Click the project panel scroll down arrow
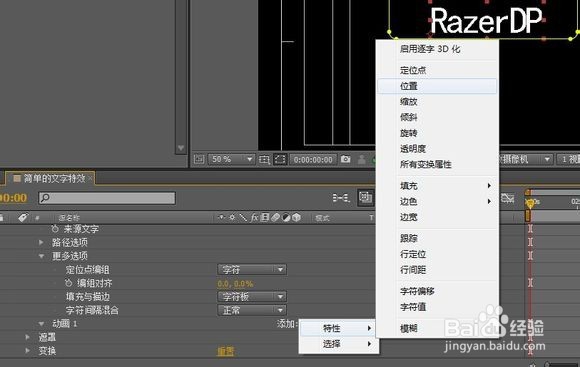The height and width of the screenshot is (367, 580). (x=181, y=148)
